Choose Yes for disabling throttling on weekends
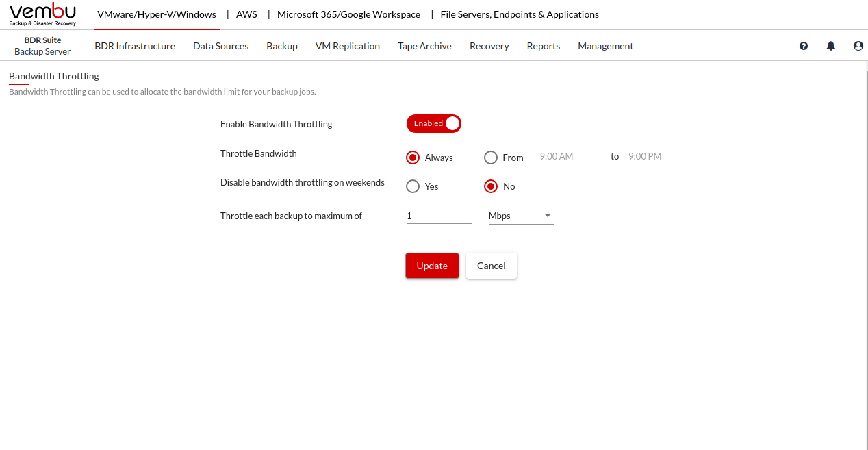This screenshot has height=450, width=868. pyautogui.click(x=413, y=186)
